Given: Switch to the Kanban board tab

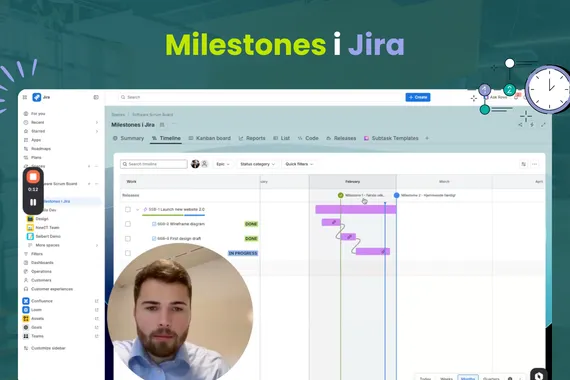Looking at the screenshot, I should (x=209, y=138).
